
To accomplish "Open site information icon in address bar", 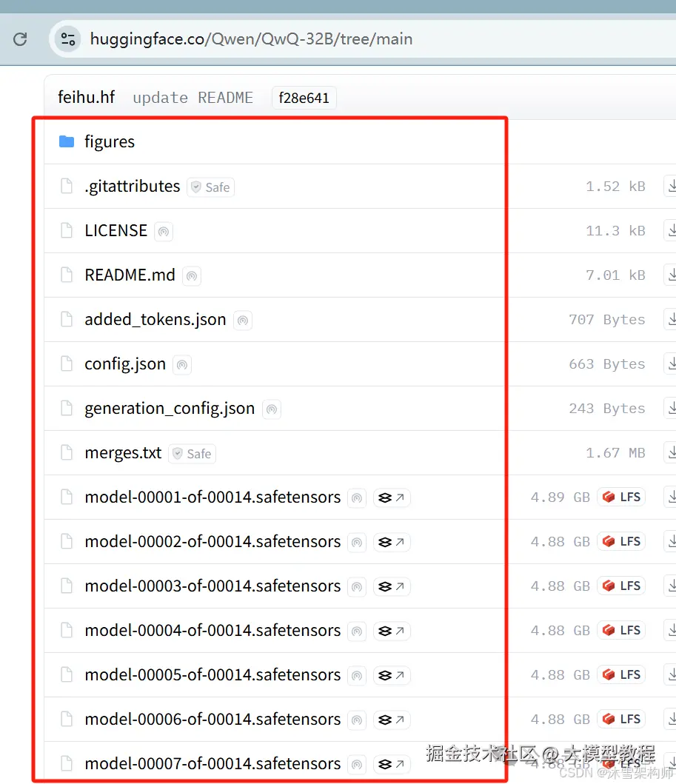I will tap(68, 39).
